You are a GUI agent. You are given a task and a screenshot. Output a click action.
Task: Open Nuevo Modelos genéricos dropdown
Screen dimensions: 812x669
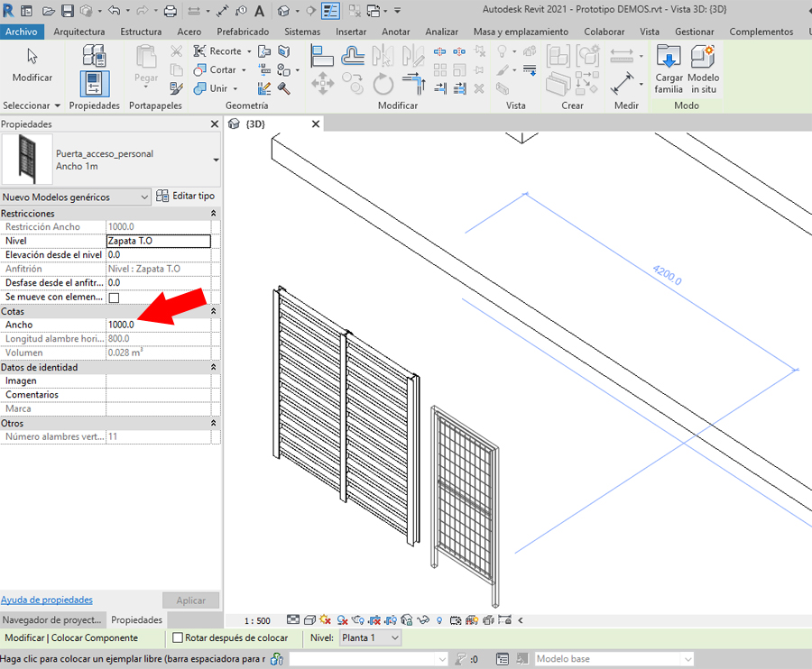(76, 197)
